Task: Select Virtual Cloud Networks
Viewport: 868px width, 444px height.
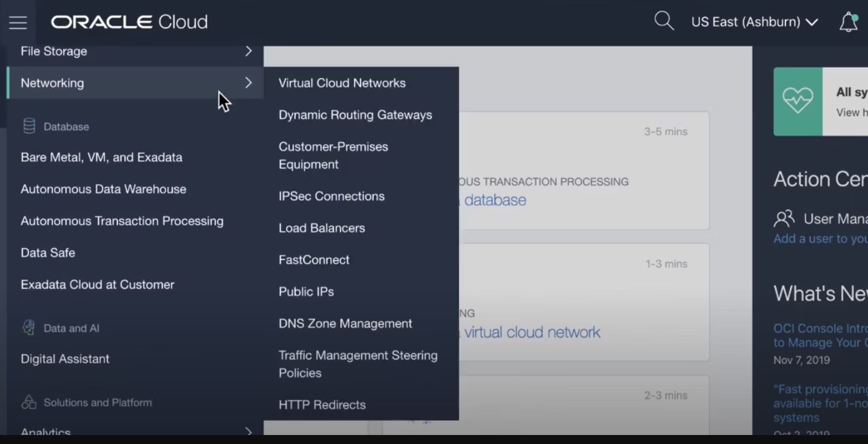Action: click(x=342, y=83)
